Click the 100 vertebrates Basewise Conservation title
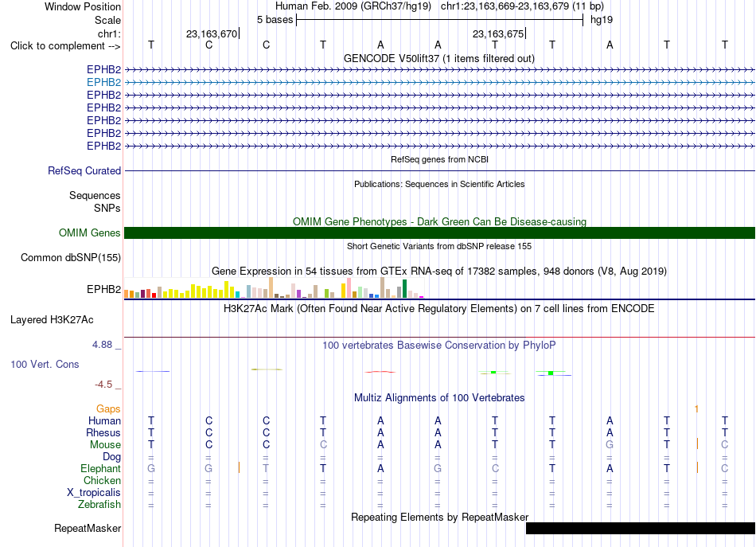This screenshot has width=756, height=547. pyautogui.click(x=439, y=346)
